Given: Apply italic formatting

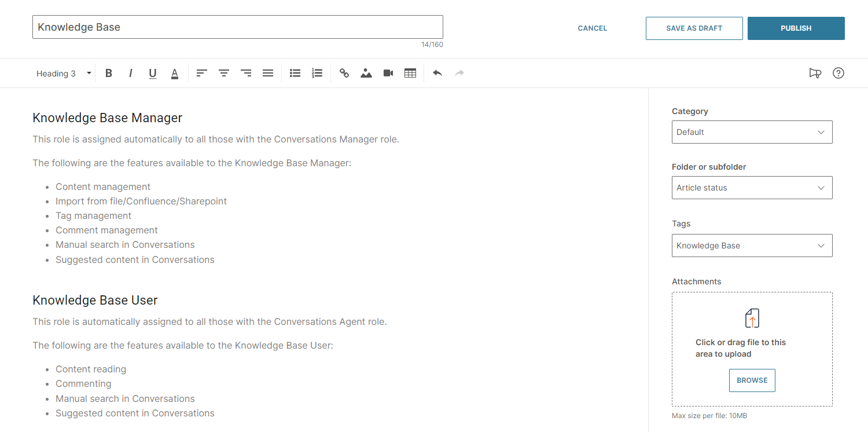Looking at the screenshot, I should coord(131,74).
